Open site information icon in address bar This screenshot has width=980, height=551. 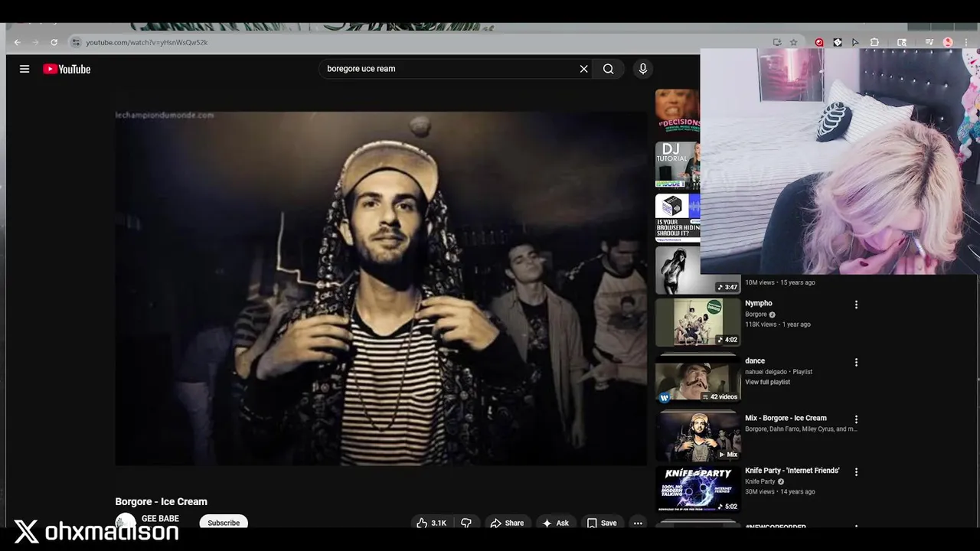point(75,42)
